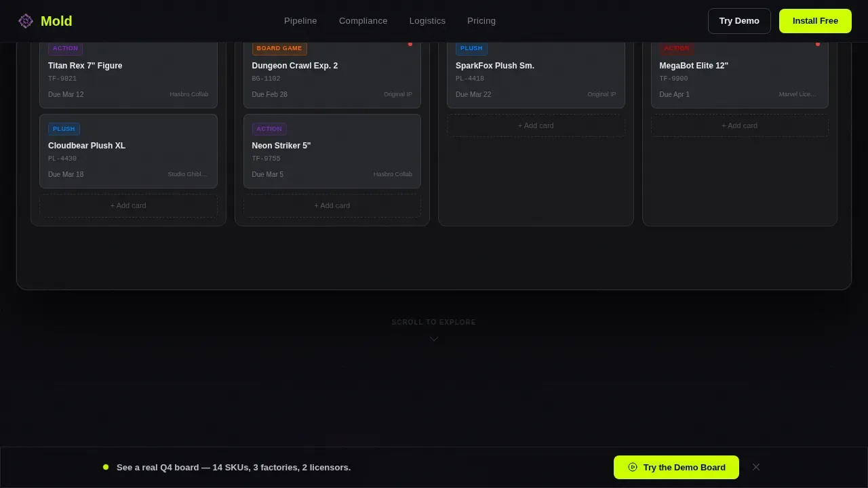Add a card below Neon Striker 5"

coord(332,205)
